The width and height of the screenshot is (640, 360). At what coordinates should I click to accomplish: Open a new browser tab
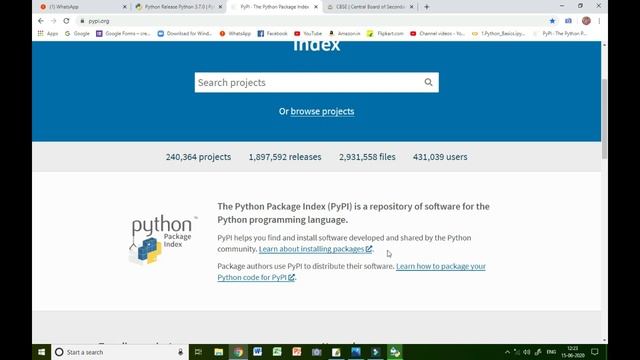tap(427, 7)
